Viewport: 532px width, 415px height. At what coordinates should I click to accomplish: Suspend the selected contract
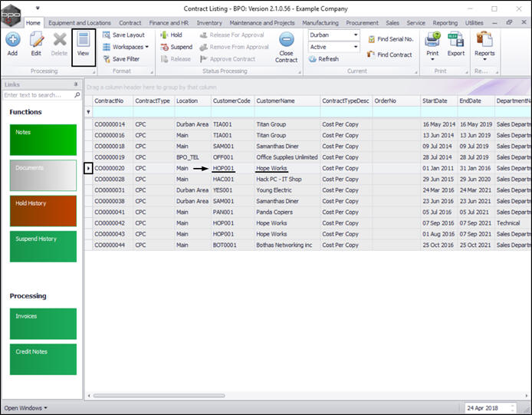click(177, 47)
